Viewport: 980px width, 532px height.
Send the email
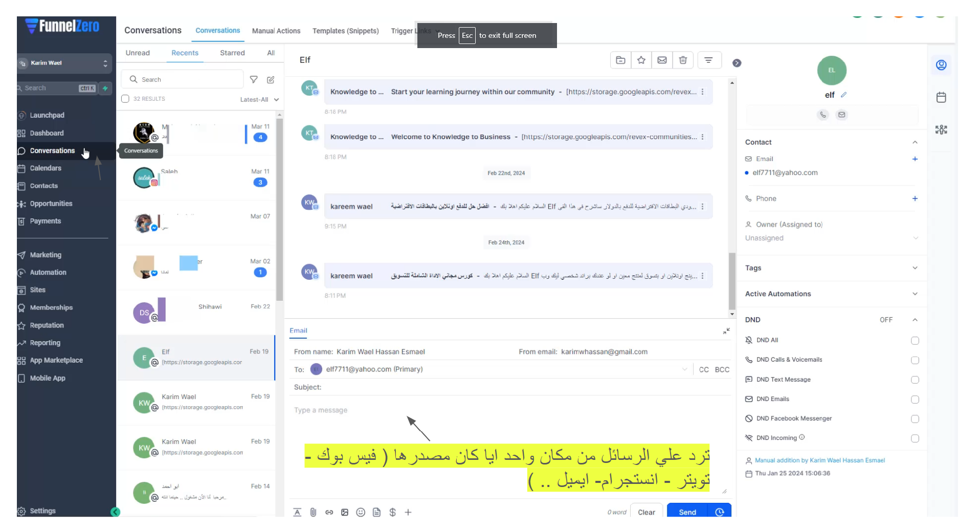click(687, 512)
